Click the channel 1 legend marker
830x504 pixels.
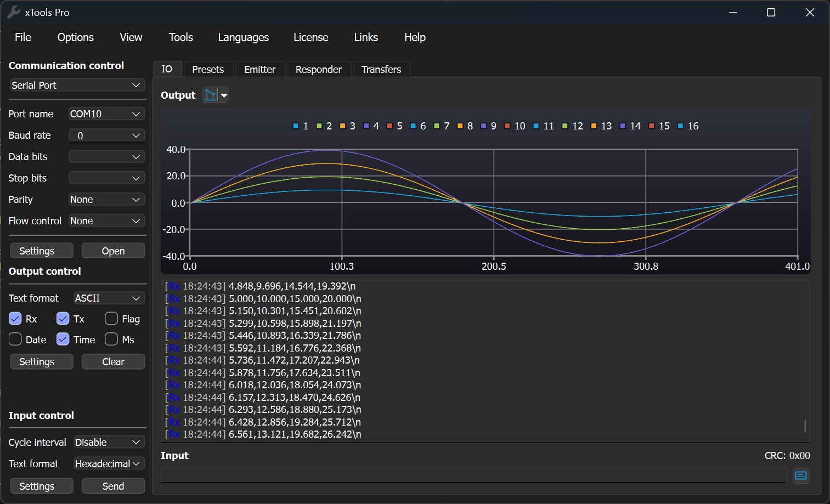point(296,126)
